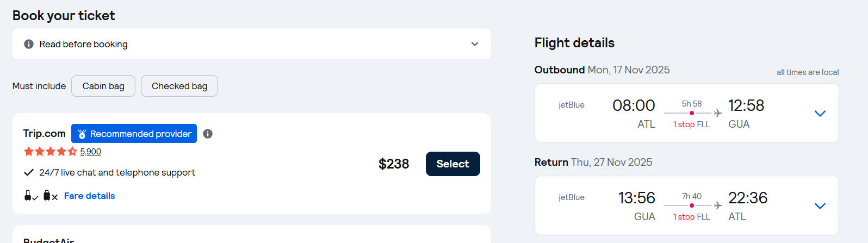Click the jetBlue logo on return flight
The height and width of the screenshot is (243, 868).
coord(572,197)
